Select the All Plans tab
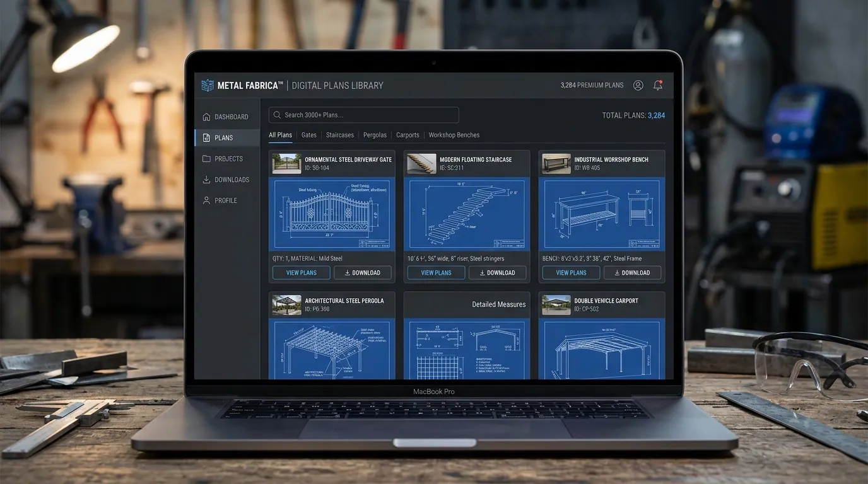This screenshot has height=484, width=868. 280,135
